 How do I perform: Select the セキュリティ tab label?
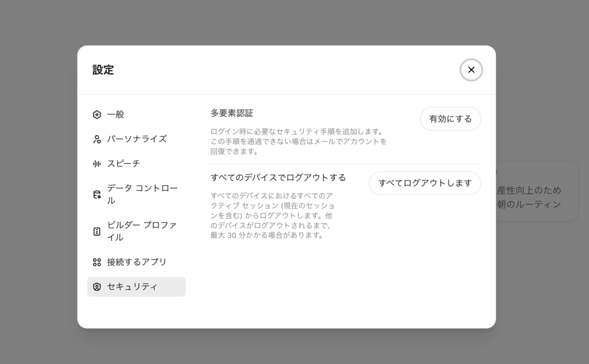click(x=132, y=287)
